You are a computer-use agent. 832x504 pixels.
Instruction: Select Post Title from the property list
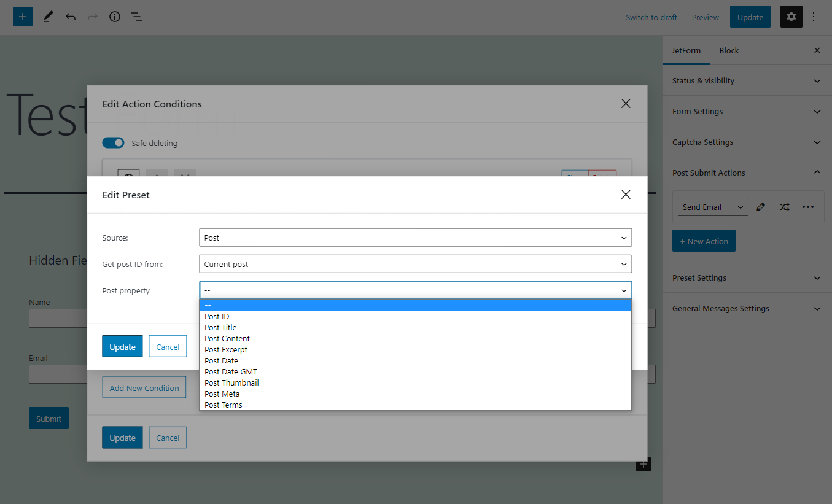[220, 327]
